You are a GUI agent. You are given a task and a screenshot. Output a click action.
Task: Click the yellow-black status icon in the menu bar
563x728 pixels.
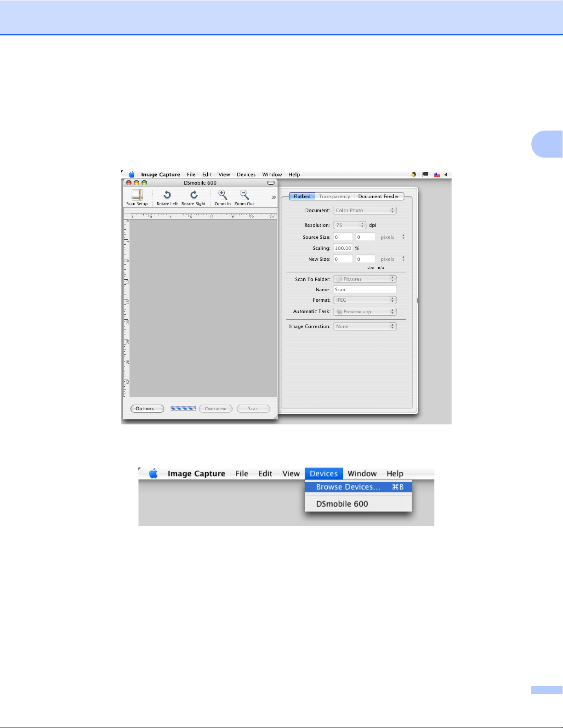coord(413,175)
